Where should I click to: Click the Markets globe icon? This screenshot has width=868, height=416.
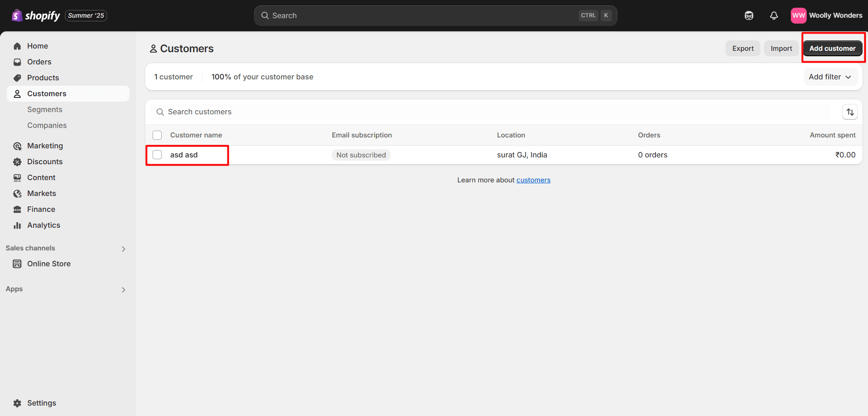(17, 193)
